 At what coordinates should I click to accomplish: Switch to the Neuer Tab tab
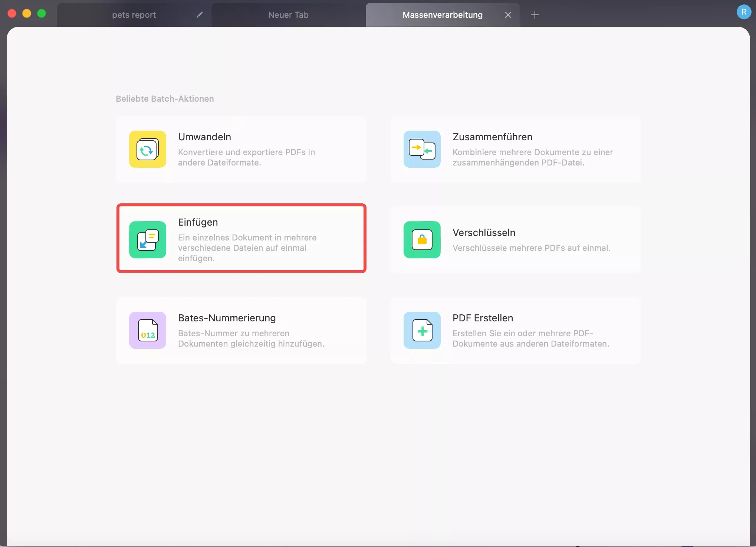pos(288,15)
